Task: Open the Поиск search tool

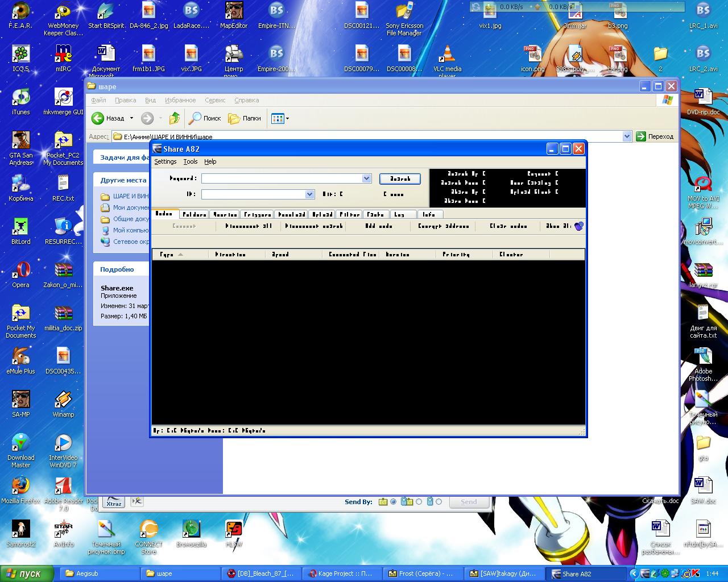Action: point(205,118)
